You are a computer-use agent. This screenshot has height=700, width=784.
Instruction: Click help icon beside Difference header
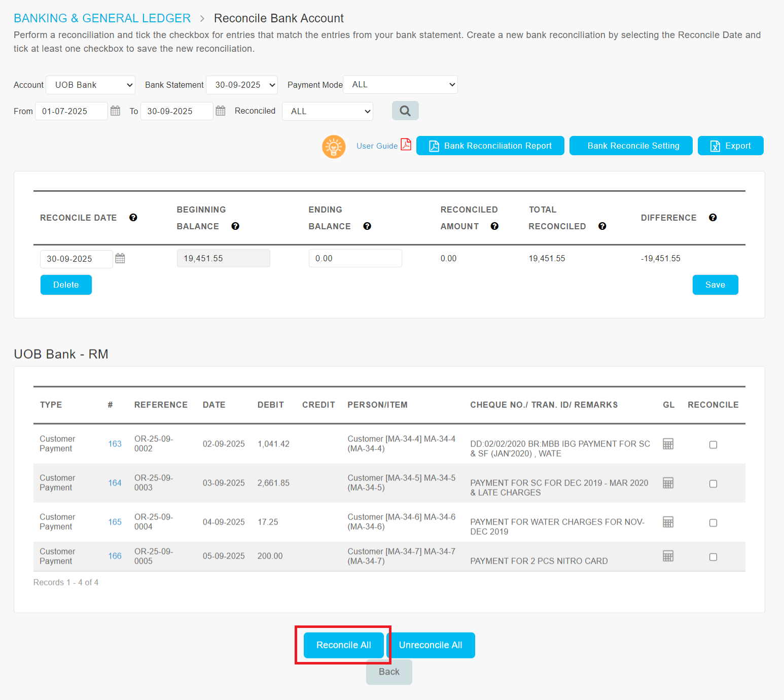[712, 218]
